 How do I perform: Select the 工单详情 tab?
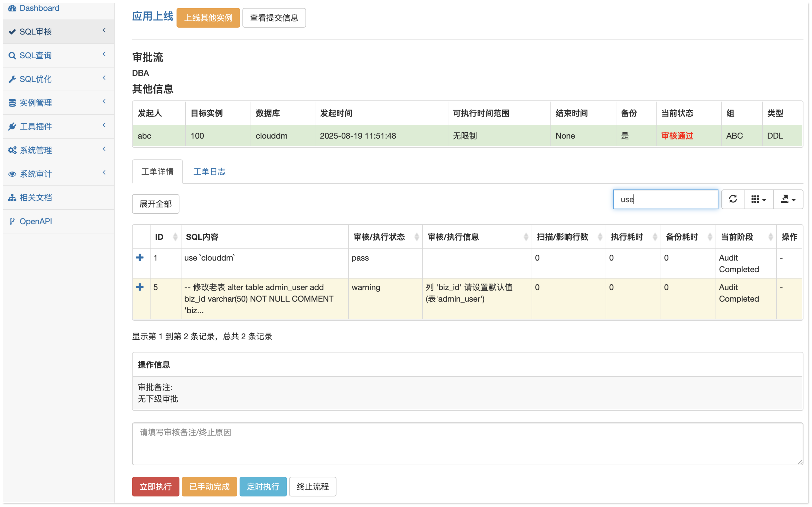coord(157,172)
